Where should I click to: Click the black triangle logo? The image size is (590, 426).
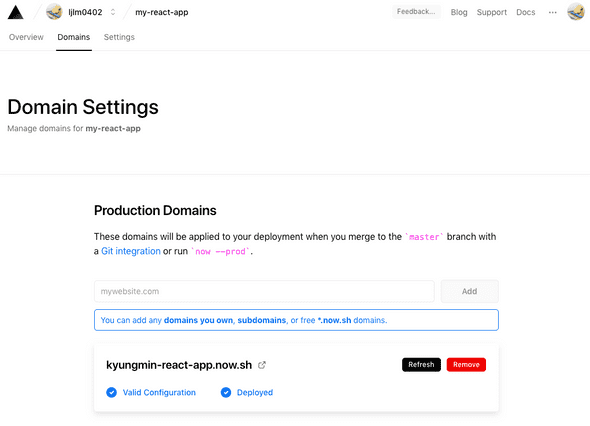tap(15, 12)
